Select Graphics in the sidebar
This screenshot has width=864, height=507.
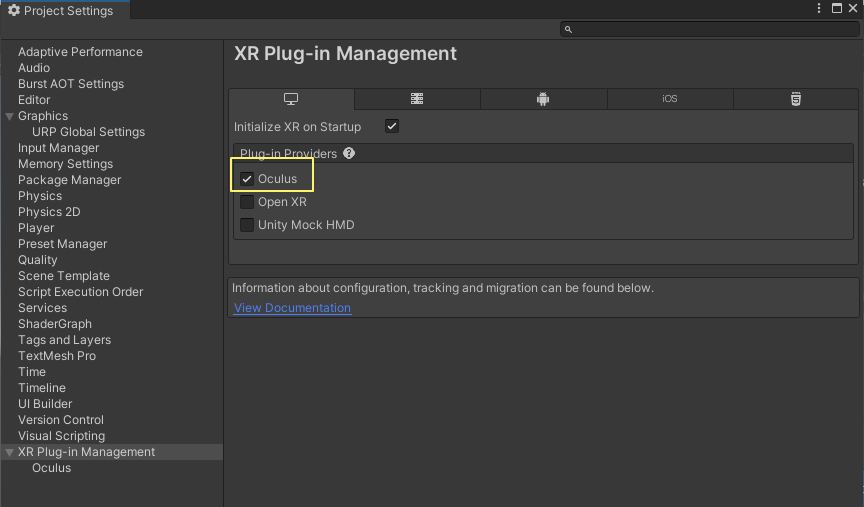[x=43, y=116]
